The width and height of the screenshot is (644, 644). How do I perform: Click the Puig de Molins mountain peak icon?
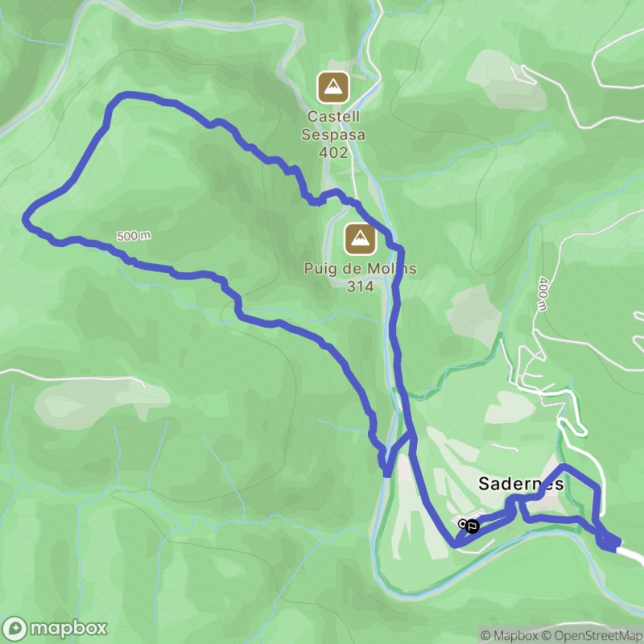coord(360,239)
